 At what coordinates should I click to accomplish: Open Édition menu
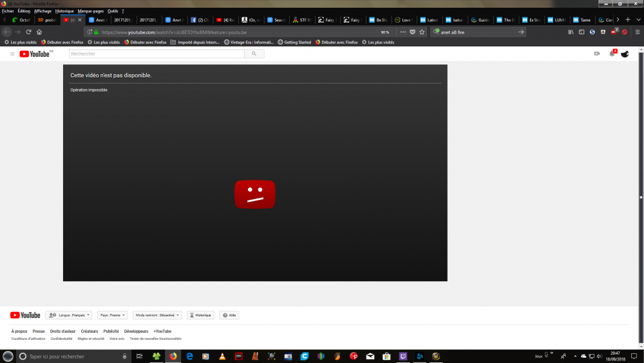[x=24, y=11]
